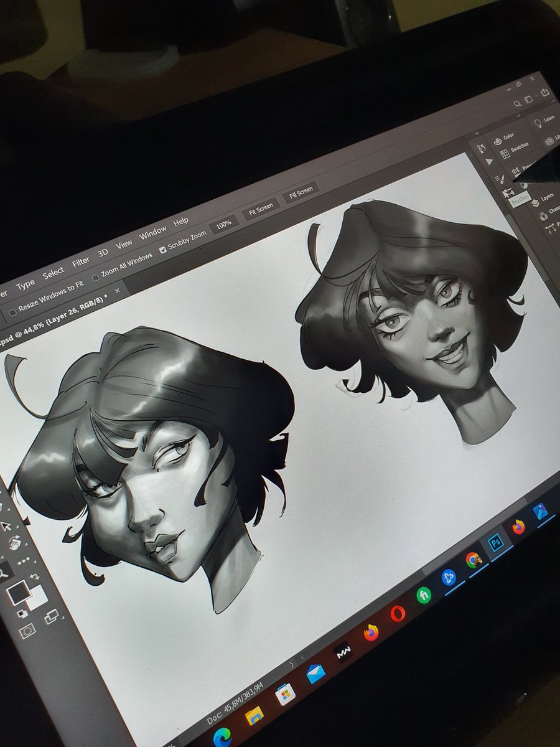Screen dimensions: 560x747
Task: Select the Rotate View hand tool
Action: [14, 543]
